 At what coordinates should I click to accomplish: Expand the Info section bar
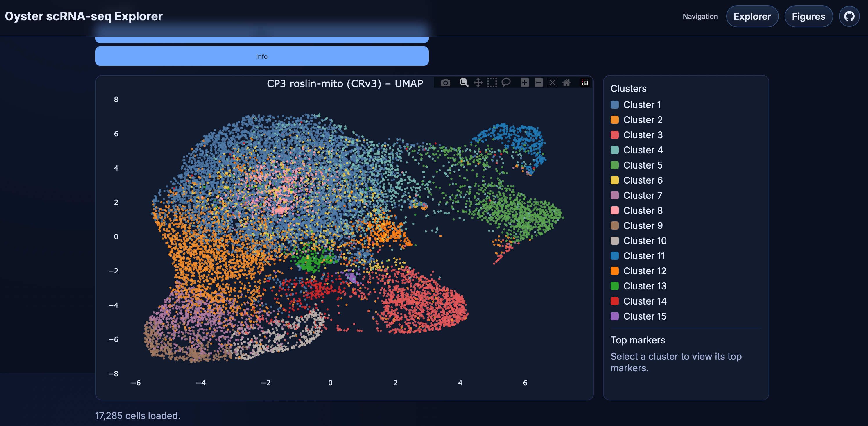point(262,56)
